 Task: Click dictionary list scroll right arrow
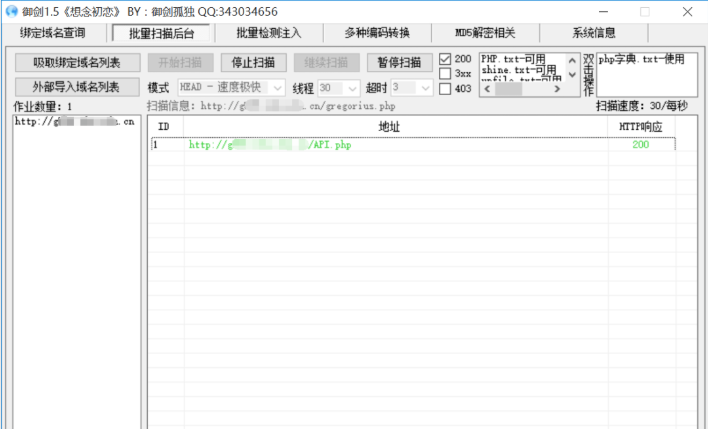[x=557, y=89]
